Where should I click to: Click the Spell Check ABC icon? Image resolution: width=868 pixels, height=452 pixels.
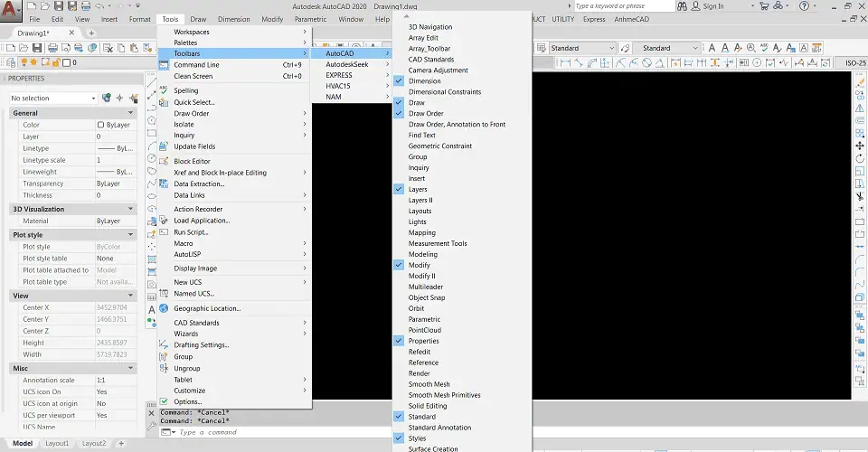coord(764,48)
